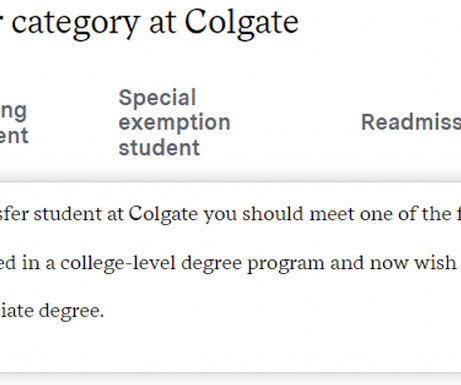Click the text ending in 'iate degree.'
This screenshot has width=461, height=385.
coord(52,311)
